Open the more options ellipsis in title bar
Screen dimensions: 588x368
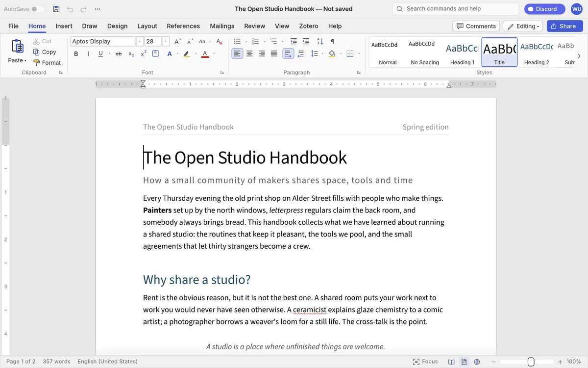(98, 9)
